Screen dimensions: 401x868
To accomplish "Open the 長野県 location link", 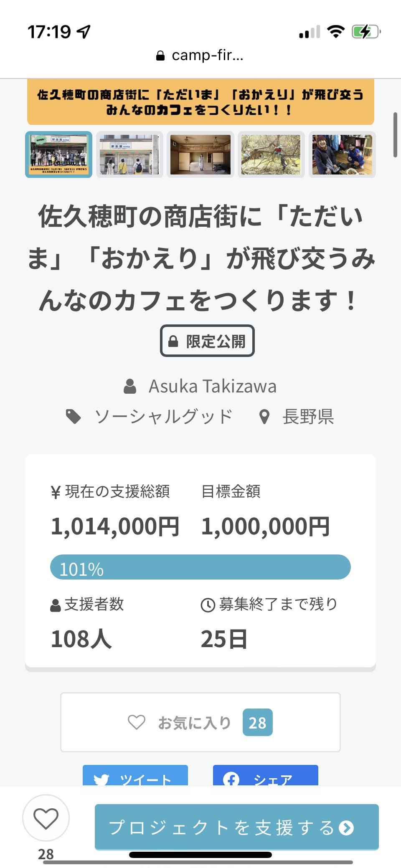I will (x=308, y=417).
